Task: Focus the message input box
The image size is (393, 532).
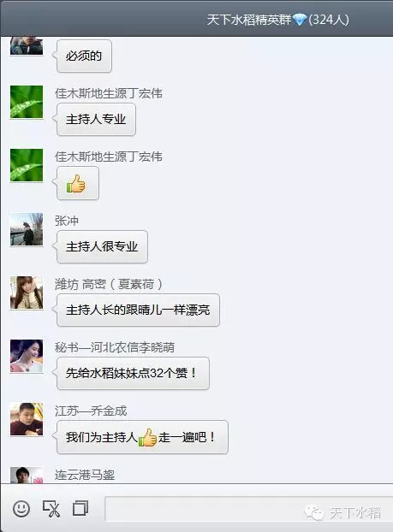Action: (x=248, y=509)
